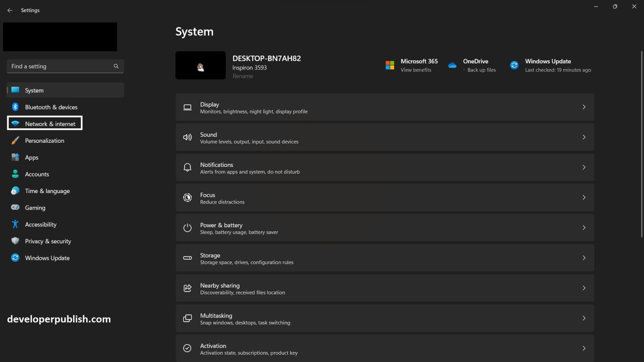Click the OneDrive cloud icon
Screen dimensions: 644x362
tap(452, 65)
